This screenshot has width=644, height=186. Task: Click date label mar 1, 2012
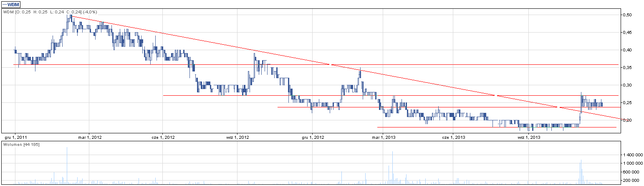(89, 137)
